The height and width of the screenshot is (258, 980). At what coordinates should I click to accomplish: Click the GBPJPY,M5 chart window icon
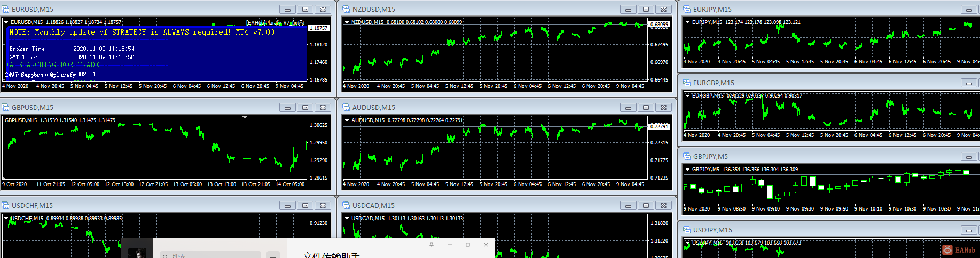click(687, 156)
